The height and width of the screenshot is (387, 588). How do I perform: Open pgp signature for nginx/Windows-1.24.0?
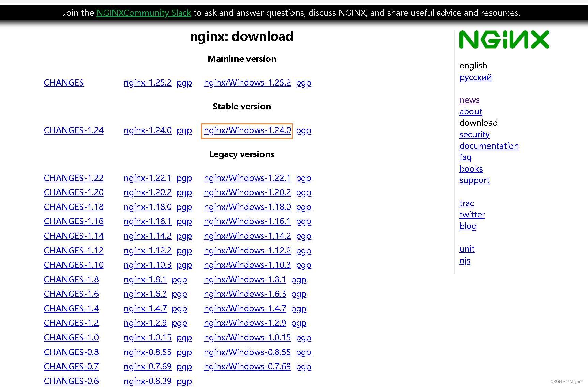(303, 131)
